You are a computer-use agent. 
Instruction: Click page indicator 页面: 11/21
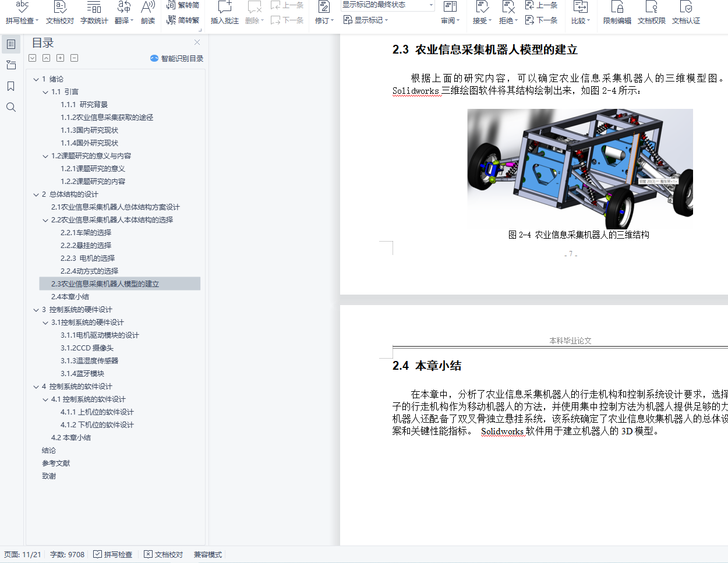(23, 555)
